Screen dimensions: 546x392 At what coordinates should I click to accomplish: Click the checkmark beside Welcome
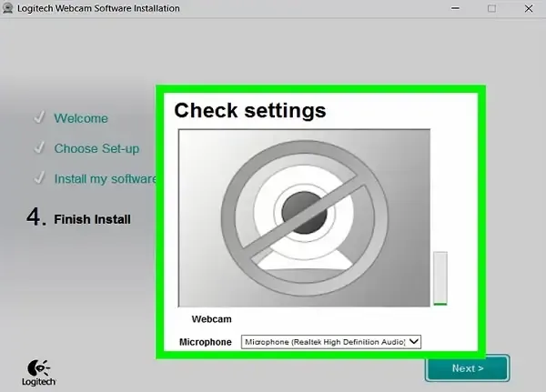pos(39,117)
